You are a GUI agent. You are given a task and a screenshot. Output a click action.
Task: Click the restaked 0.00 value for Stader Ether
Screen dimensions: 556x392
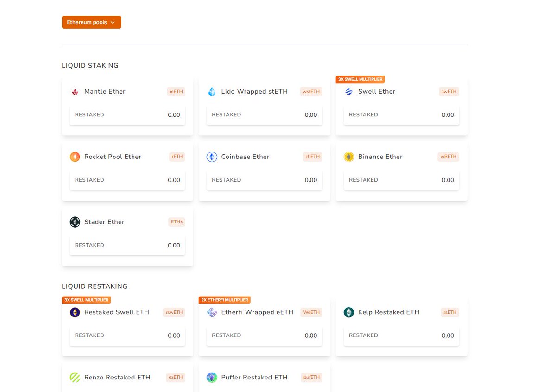click(x=174, y=246)
